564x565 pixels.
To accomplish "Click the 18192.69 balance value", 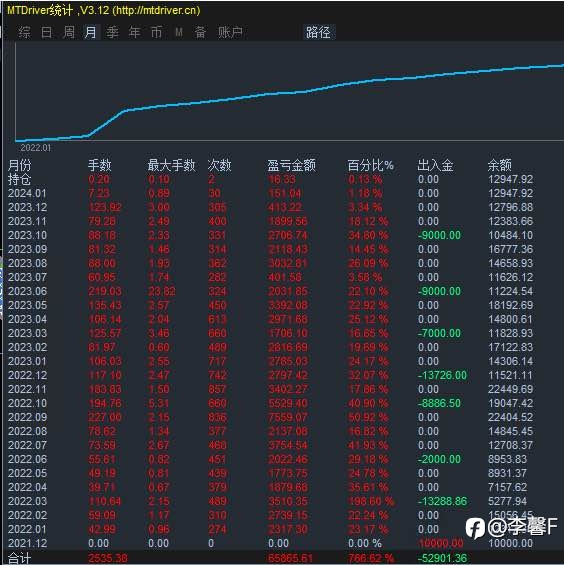I will coord(510,305).
